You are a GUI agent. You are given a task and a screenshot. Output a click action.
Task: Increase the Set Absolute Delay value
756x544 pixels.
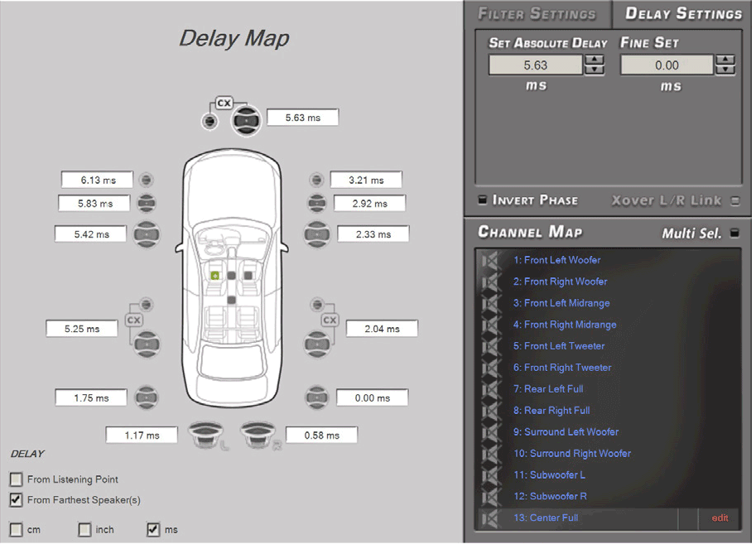click(595, 60)
